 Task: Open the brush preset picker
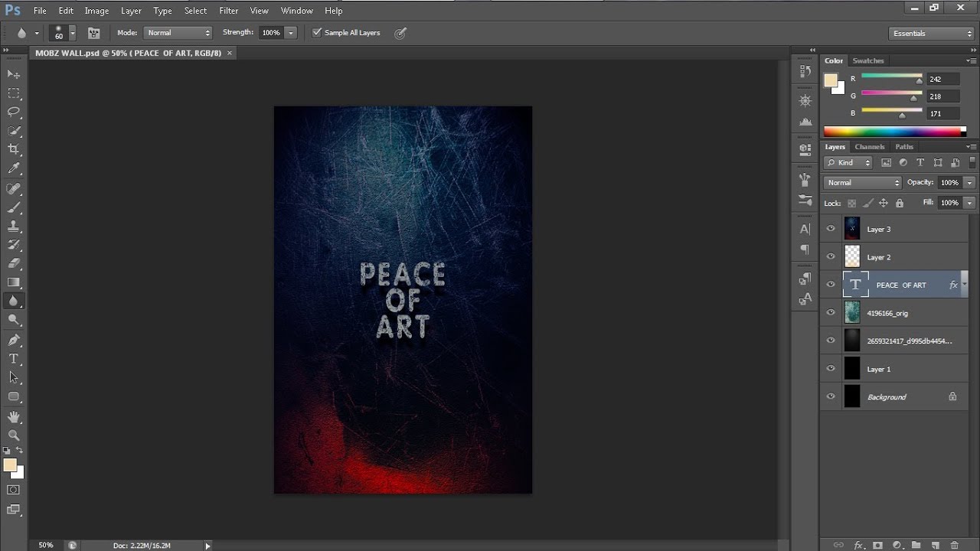click(x=73, y=33)
